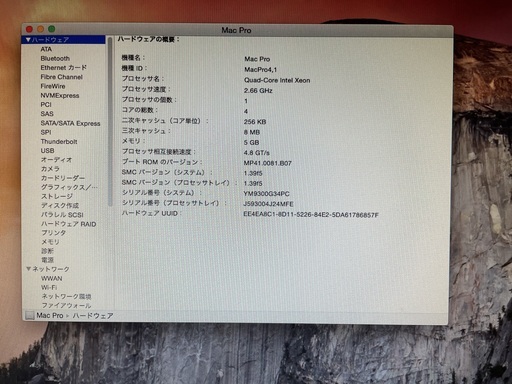This screenshot has width=512, height=384.
Task: Click the L2 cache value 256 KB
Action: coord(255,122)
